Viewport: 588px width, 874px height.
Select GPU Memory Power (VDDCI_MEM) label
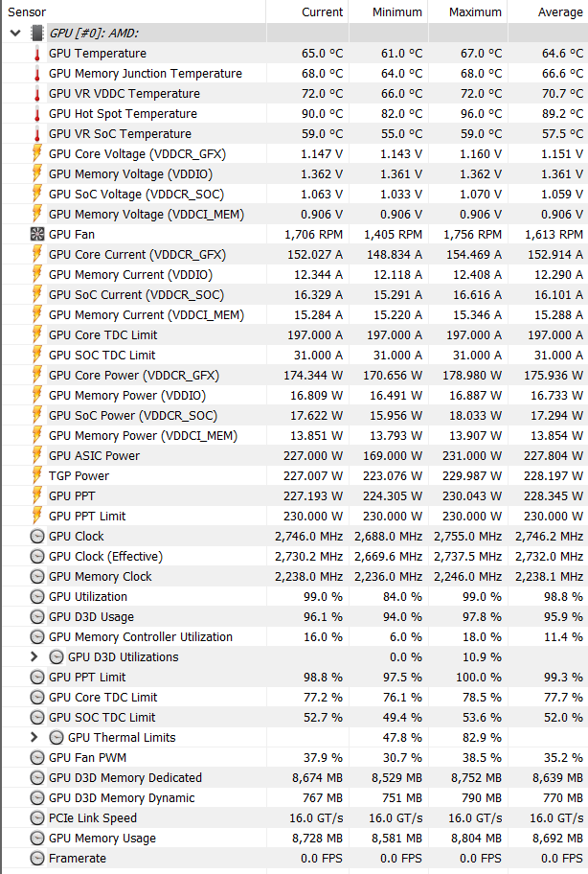coord(143,435)
